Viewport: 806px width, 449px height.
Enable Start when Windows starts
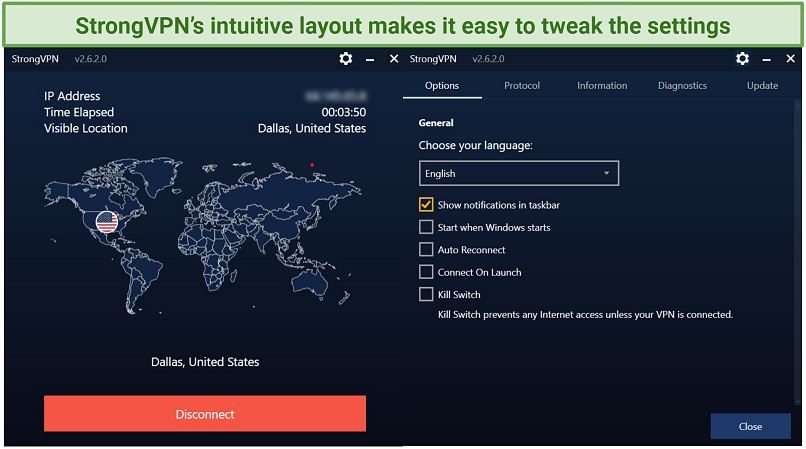pos(426,227)
